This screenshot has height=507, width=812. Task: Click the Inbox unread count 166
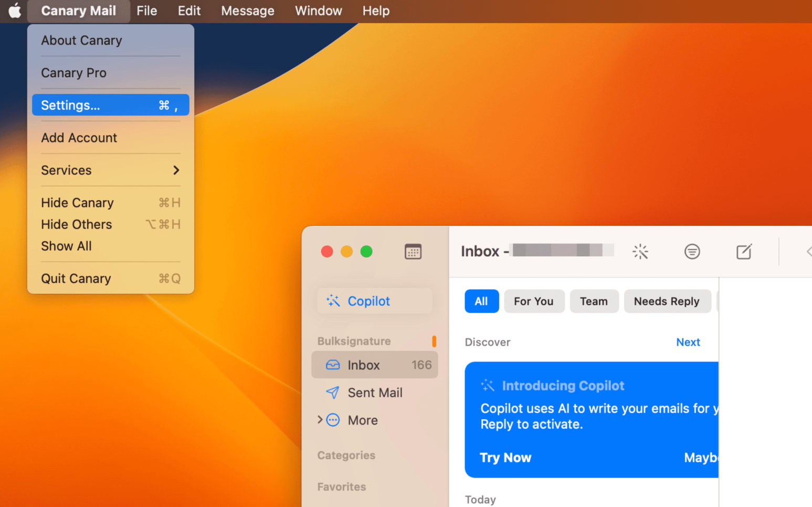[421, 365]
